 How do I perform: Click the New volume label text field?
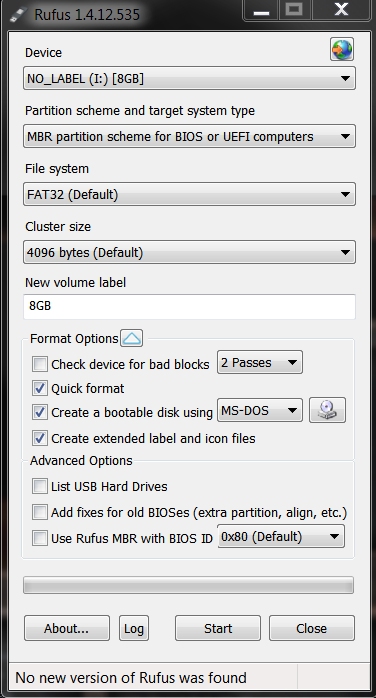pos(189,306)
